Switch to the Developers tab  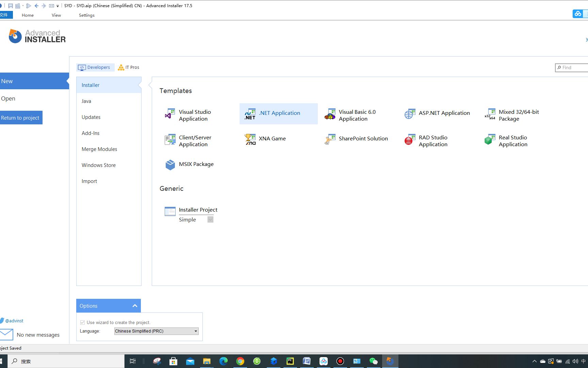[95, 67]
